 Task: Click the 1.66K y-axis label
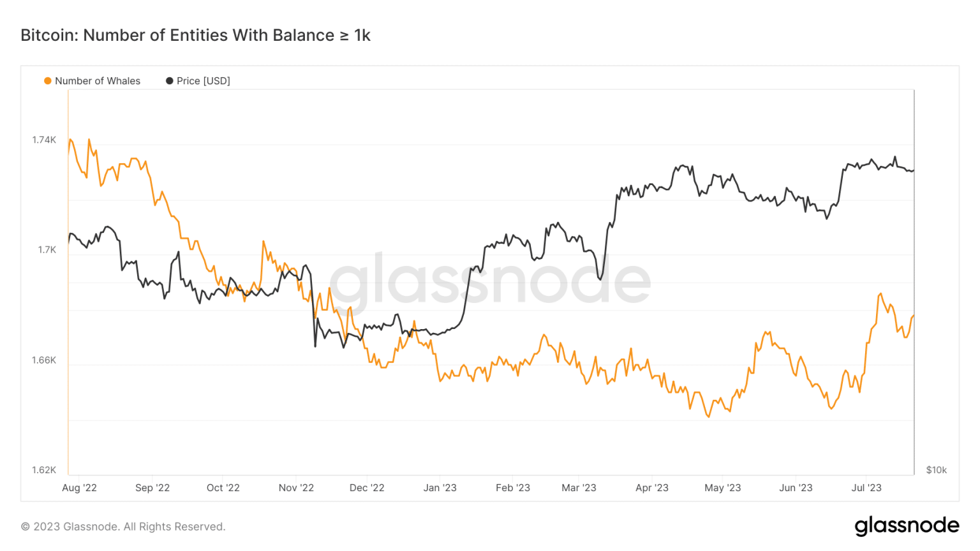(x=44, y=360)
